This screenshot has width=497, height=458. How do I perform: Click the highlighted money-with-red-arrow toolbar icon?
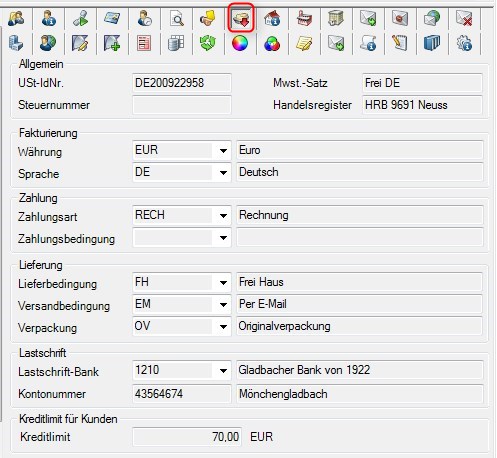tap(241, 18)
